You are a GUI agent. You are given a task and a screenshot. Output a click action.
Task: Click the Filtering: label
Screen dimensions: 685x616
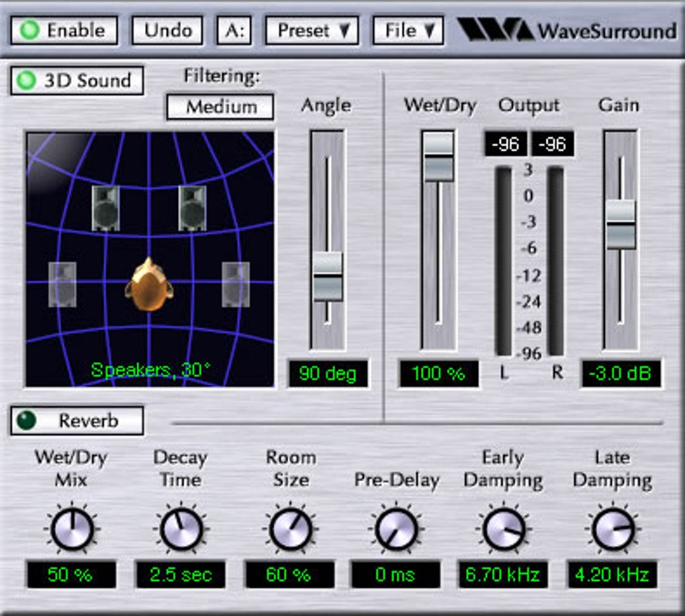click(221, 76)
